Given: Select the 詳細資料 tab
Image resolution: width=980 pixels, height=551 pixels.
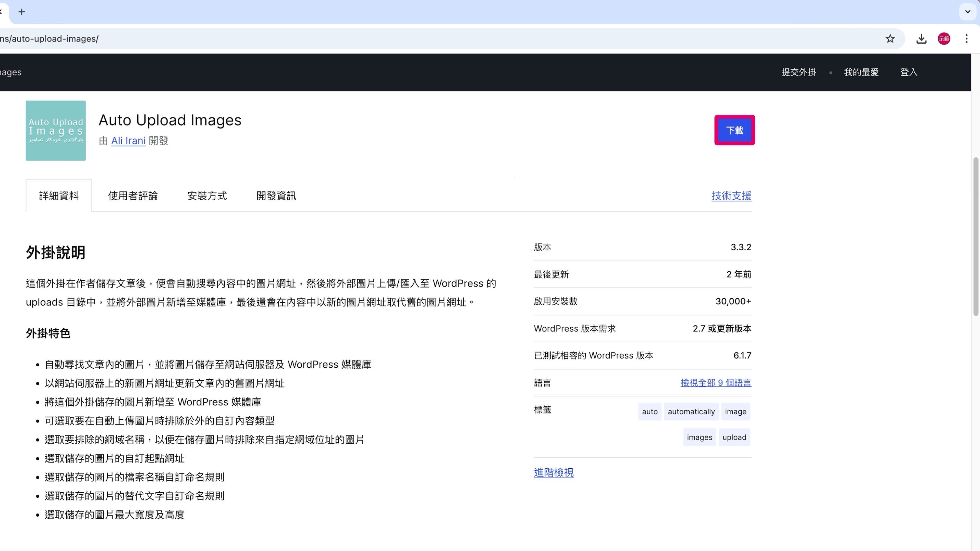Looking at the screenshot, I should coord(59,196).
